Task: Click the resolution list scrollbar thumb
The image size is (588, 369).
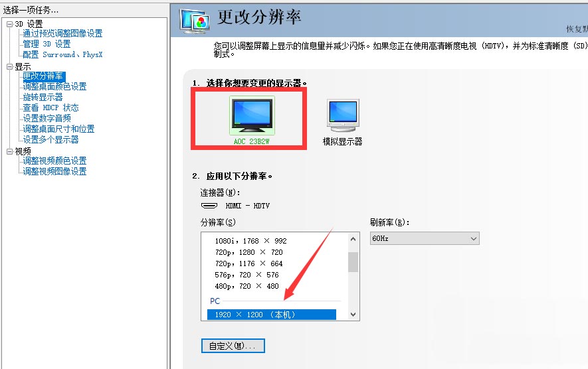Action: coord(353,262)
